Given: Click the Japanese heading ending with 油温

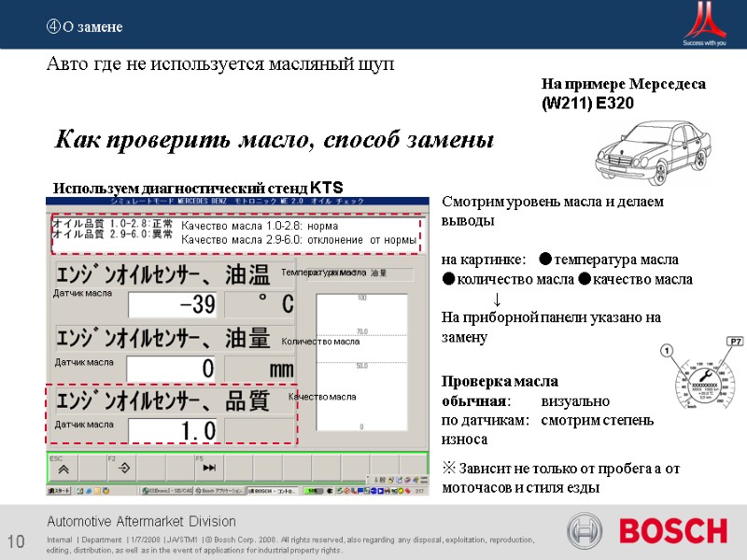Looking at the screenshot, I should 162,274.
